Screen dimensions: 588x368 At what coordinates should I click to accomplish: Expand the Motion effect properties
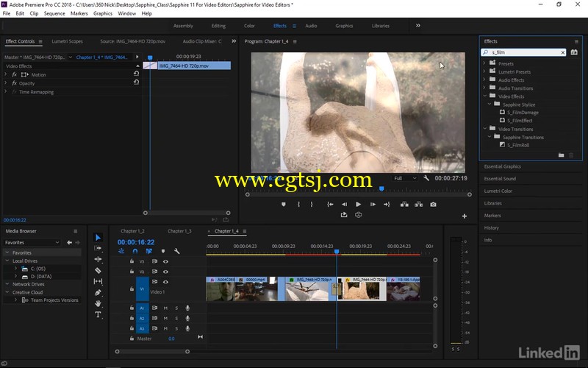coord(6,74)
